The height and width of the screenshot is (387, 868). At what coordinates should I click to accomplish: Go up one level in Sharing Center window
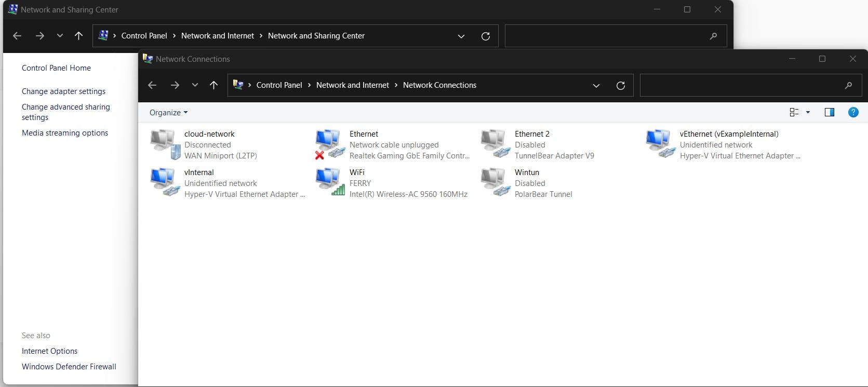click(x=78, y=36)
